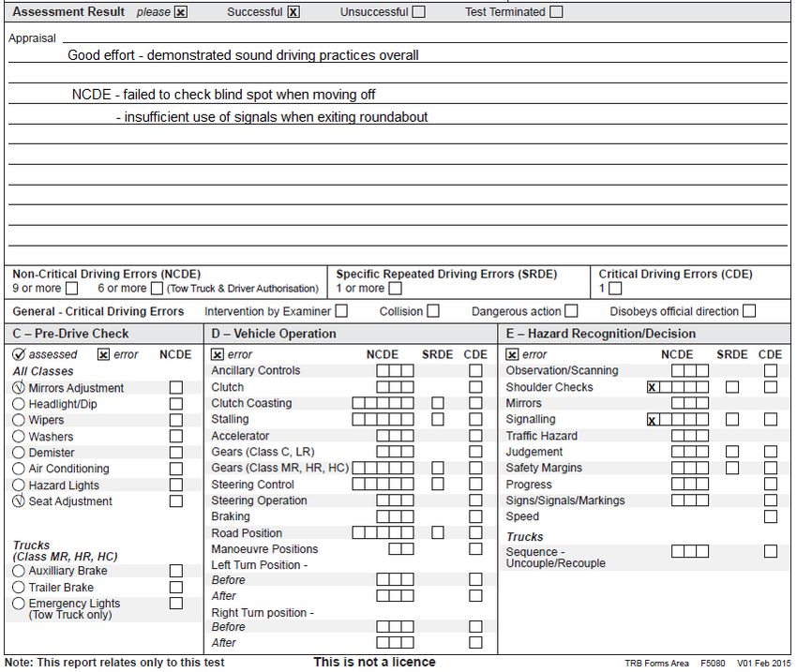The height and width of the screenshot is (672, 797).
Task: Select the Emergency Lights assessed circle
Action: click(19, 604)
